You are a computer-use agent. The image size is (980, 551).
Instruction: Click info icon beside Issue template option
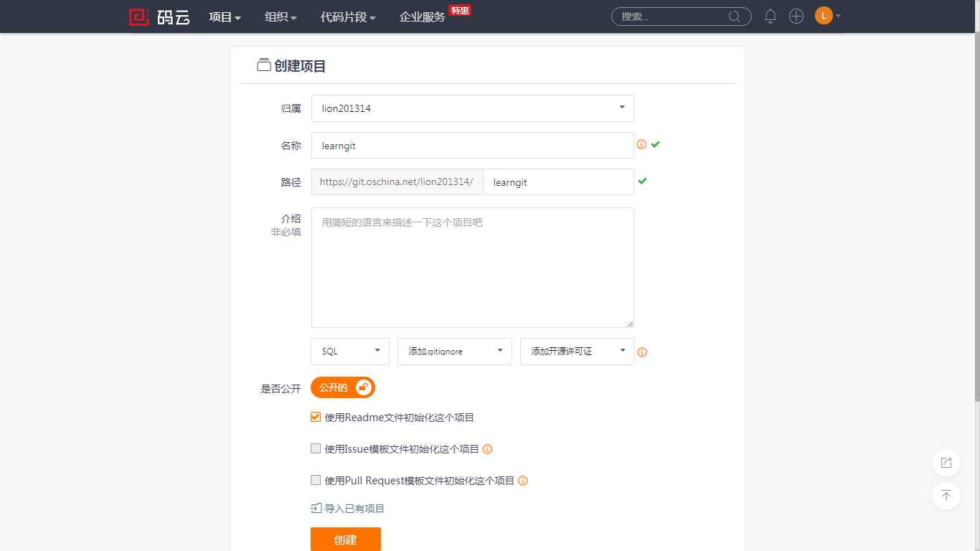click(x=487, y=449)
